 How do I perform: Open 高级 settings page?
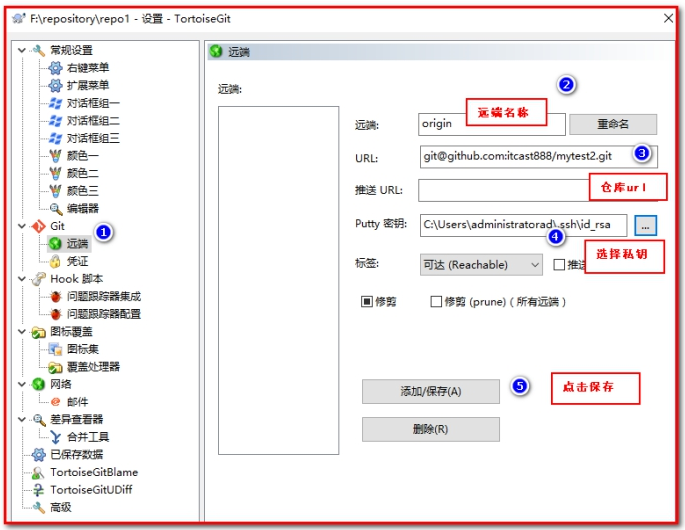click(61, 507)
